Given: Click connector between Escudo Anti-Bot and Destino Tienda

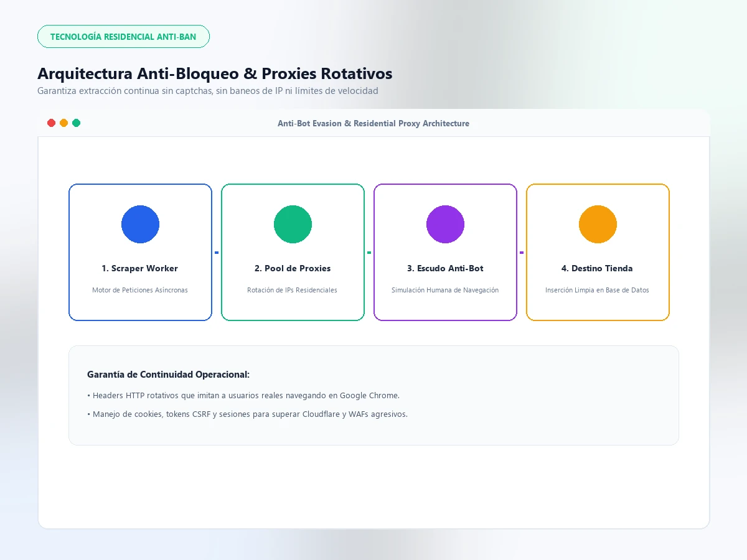Looking at the screenshot, I should tap(522, 253).
